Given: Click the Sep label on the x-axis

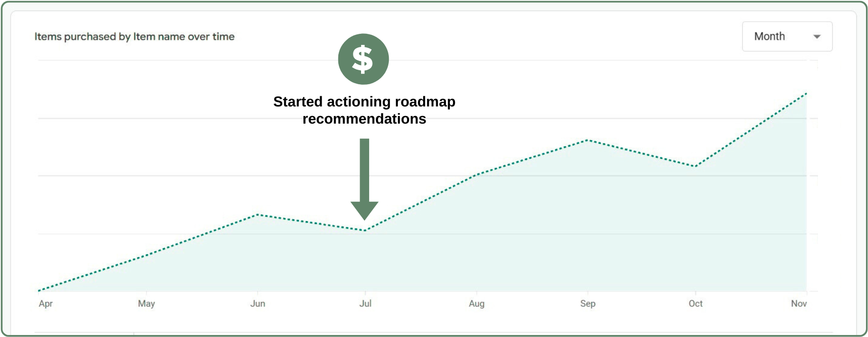Looking at the screenshot, I should (x=588, y=304).
